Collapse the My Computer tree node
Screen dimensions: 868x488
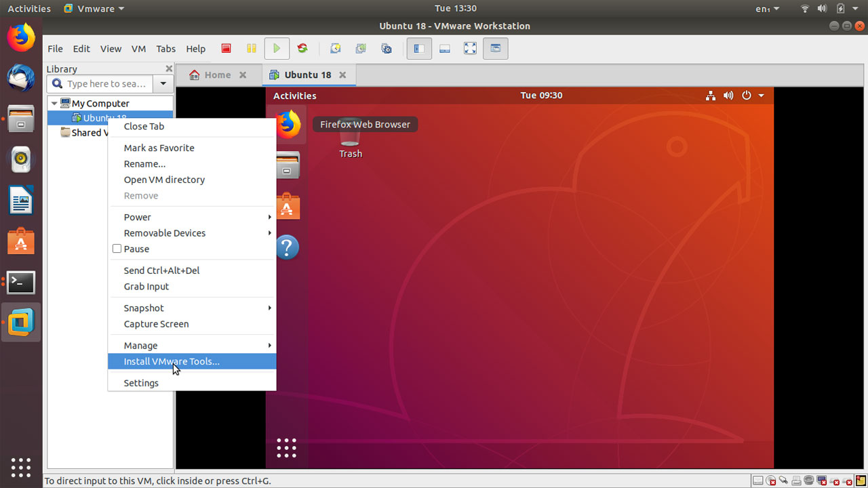54,103
